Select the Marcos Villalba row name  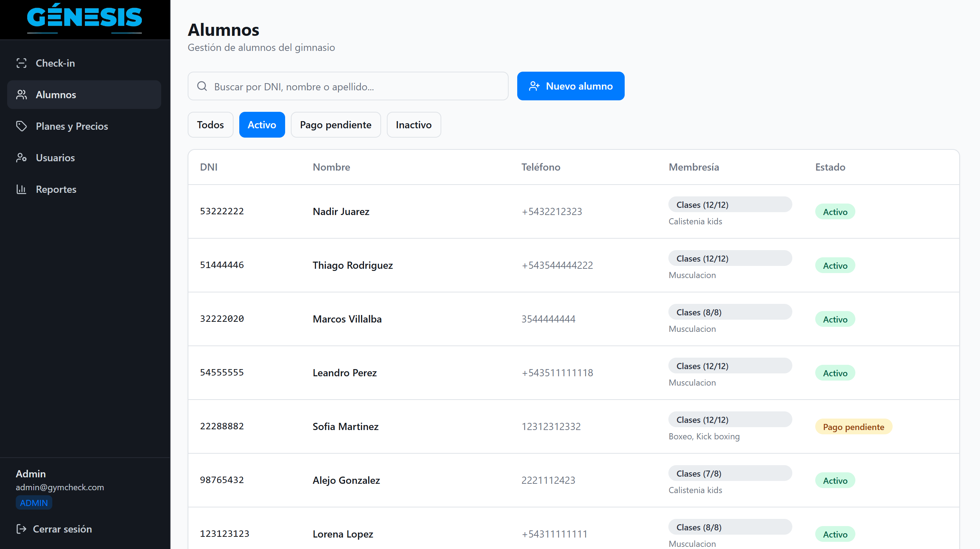point(347,319)
